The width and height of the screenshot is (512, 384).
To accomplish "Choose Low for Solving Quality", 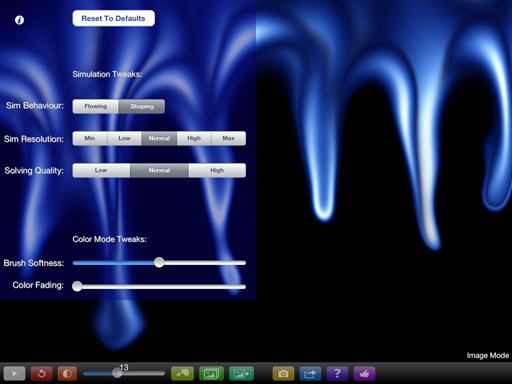I will pos(101,170).
